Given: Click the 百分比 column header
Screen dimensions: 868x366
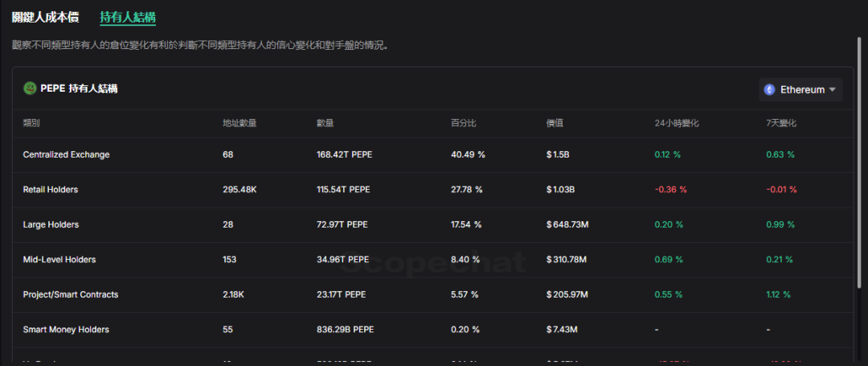Looking at the screenshot, I should tap(464, 123).
